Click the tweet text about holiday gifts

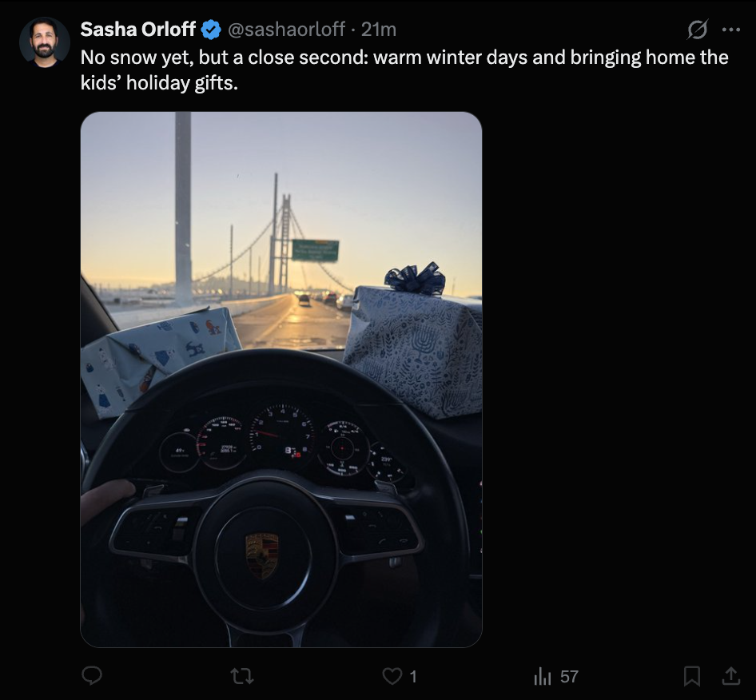404,70
